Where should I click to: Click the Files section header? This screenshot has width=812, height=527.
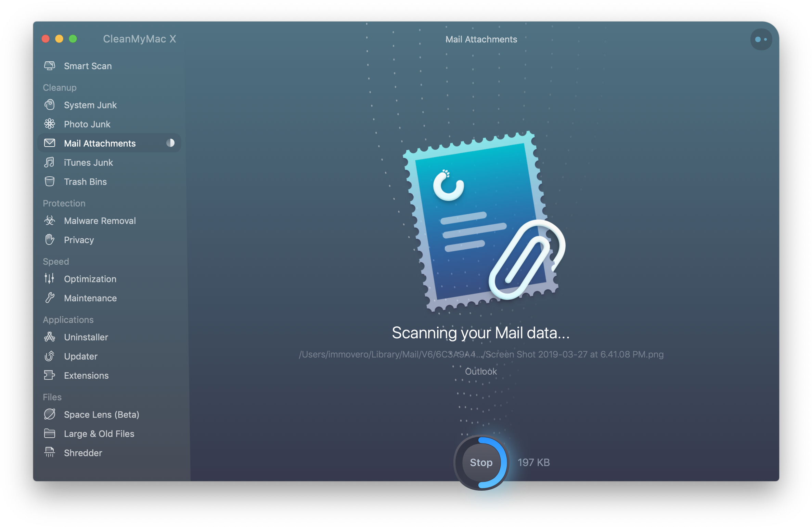pyautogui.click(x=52, y=397)
